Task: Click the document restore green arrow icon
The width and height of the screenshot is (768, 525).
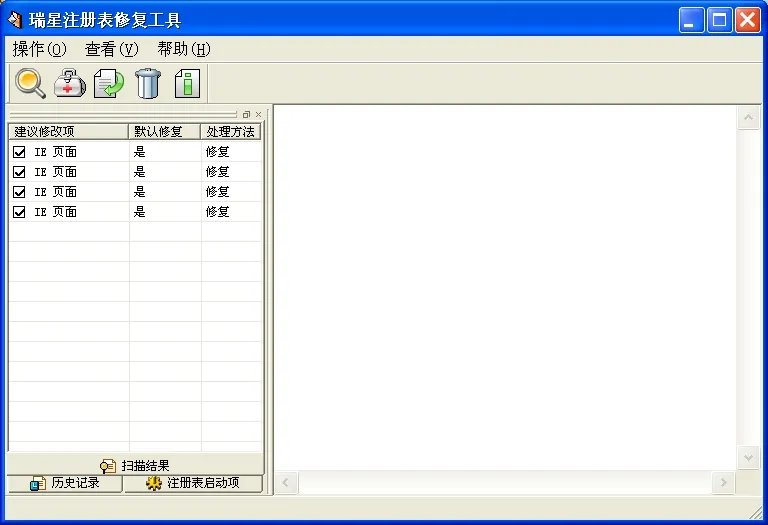Action: click(109, 83)
